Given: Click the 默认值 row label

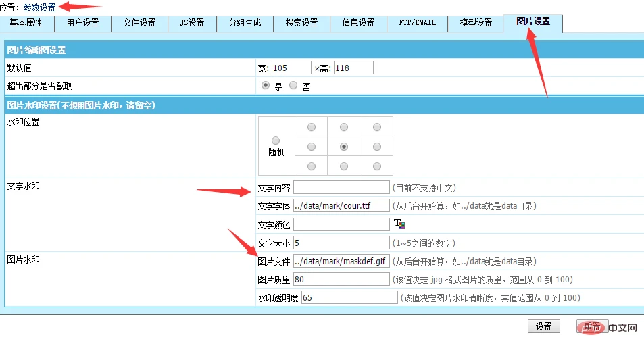Looking at the screenshot, I should point(20,68).
